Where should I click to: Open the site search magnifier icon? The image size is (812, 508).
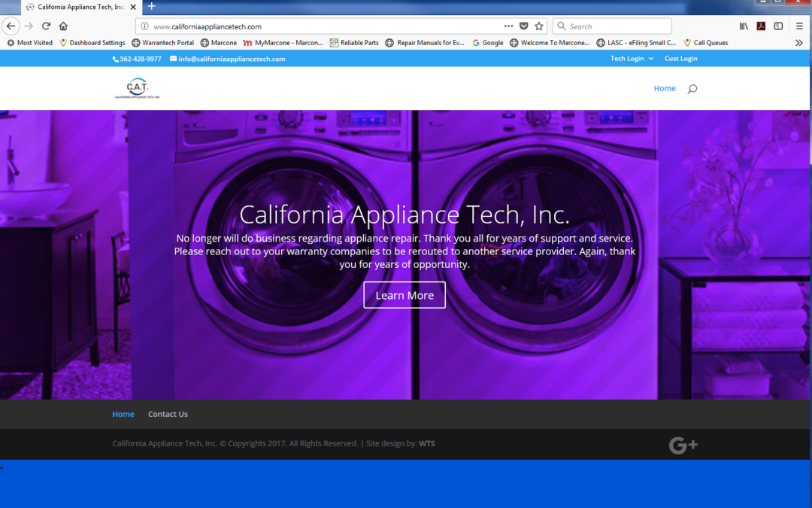692,88
